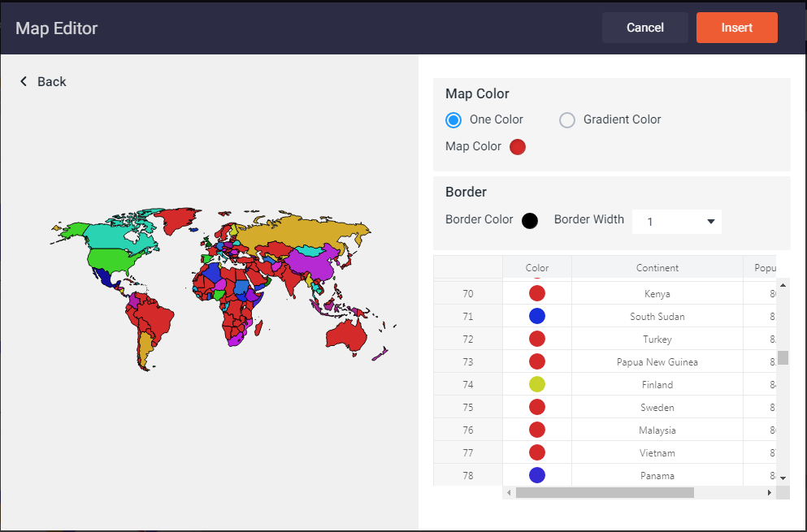Click Turkey's red color swatch
This screenshot has width=807, height=532.
(537, 339)
